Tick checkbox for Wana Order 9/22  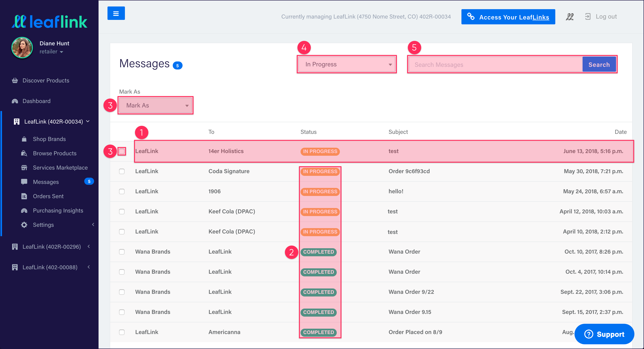click(122, 292)
